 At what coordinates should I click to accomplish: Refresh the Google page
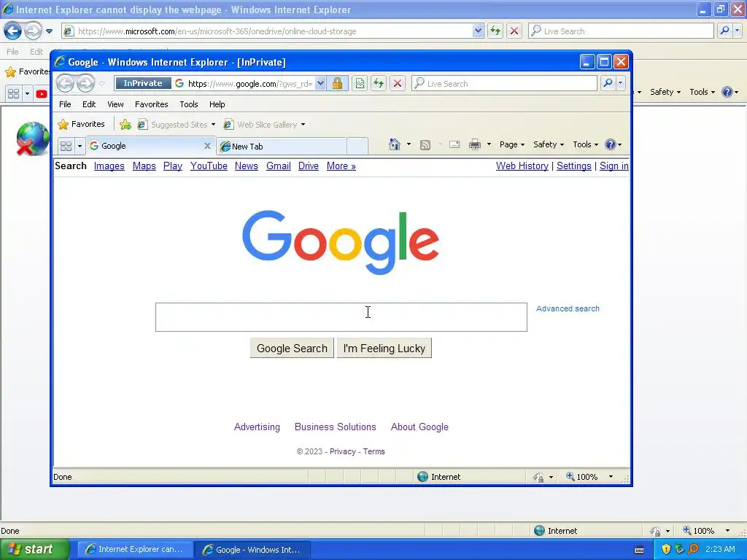(x=379, y=83)
